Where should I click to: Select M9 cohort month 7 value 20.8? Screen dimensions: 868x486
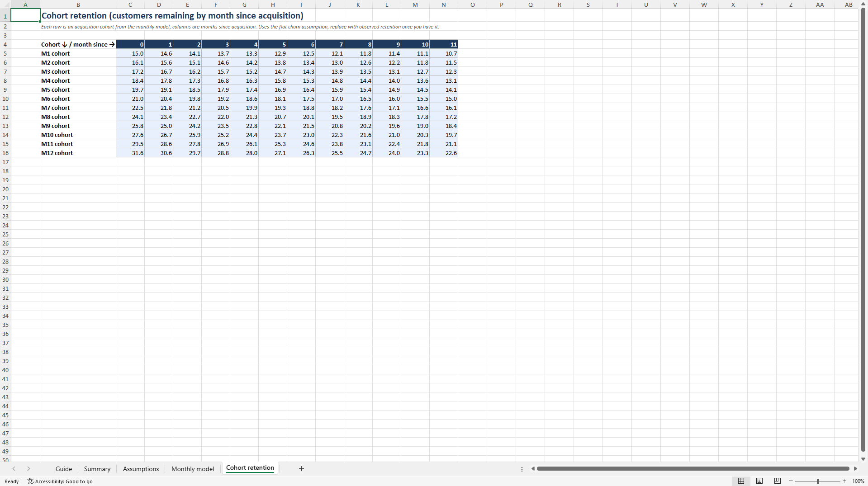coord(330,126)
